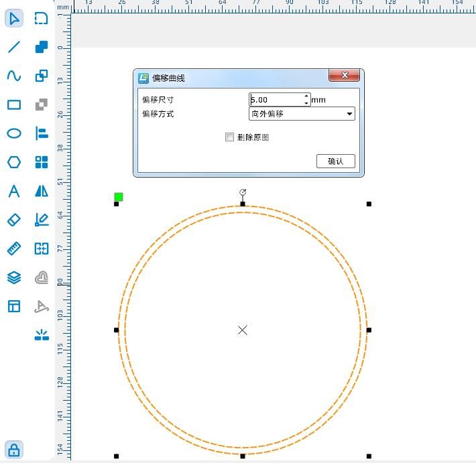476x463 pixels.
Task: Select the arrow selection tool
Action: 14,18
